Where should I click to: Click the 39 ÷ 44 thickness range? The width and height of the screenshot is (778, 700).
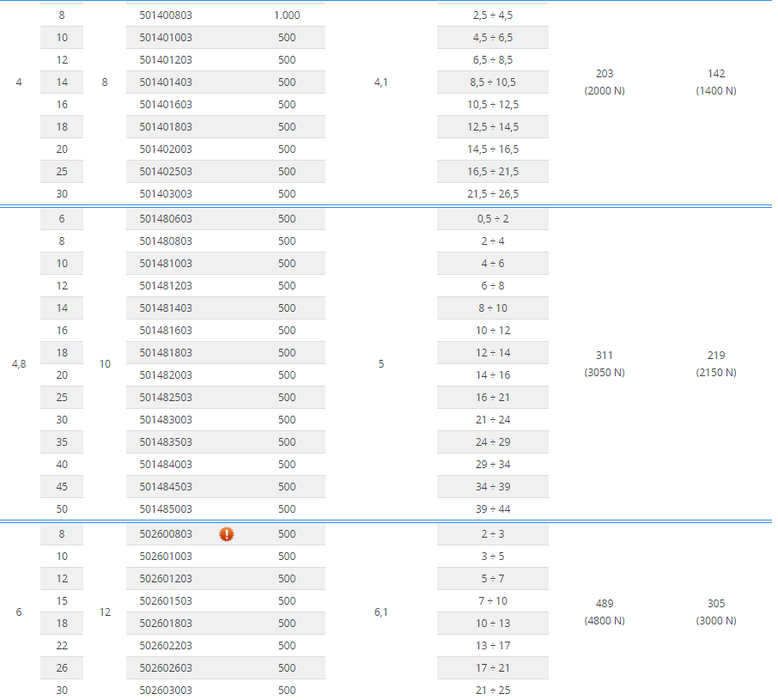pos(493,509)
